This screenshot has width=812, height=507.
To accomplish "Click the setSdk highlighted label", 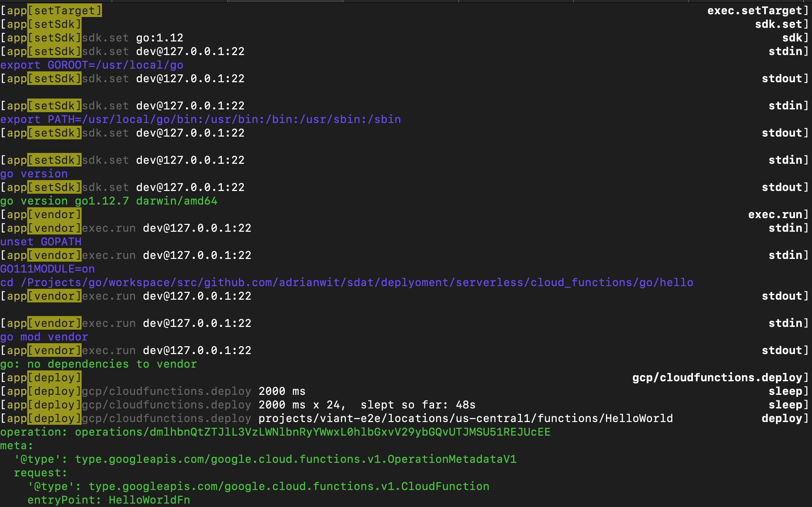I will point(54,24).
